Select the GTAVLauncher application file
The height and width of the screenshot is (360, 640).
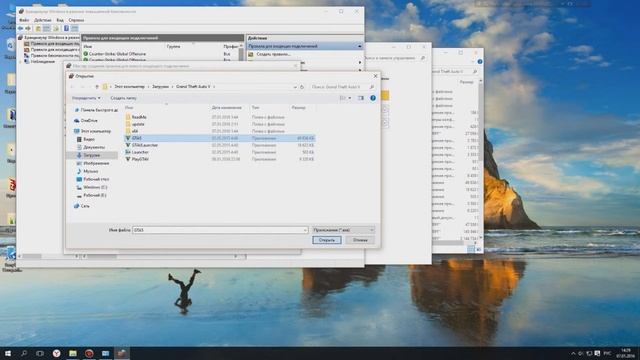click(x=220, y=145)
